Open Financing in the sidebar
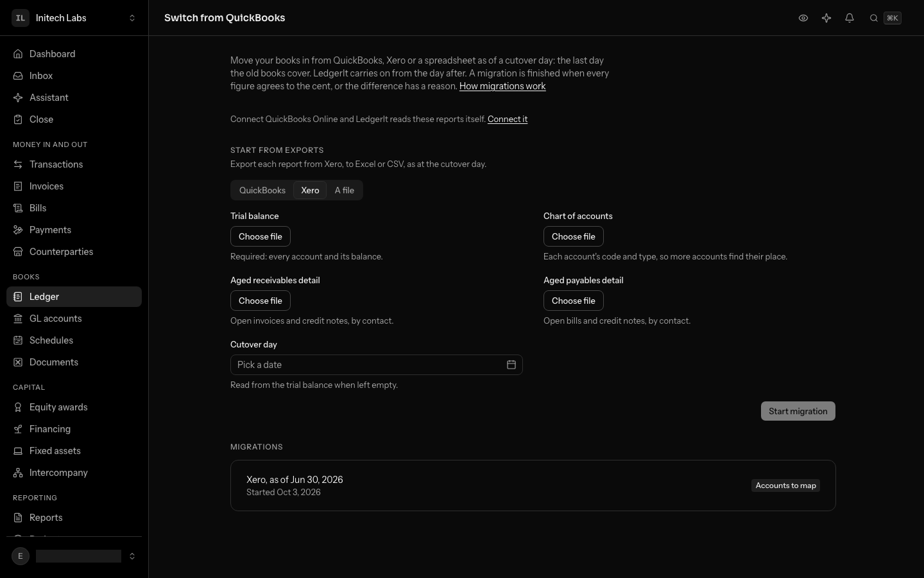 coord(74,429)
